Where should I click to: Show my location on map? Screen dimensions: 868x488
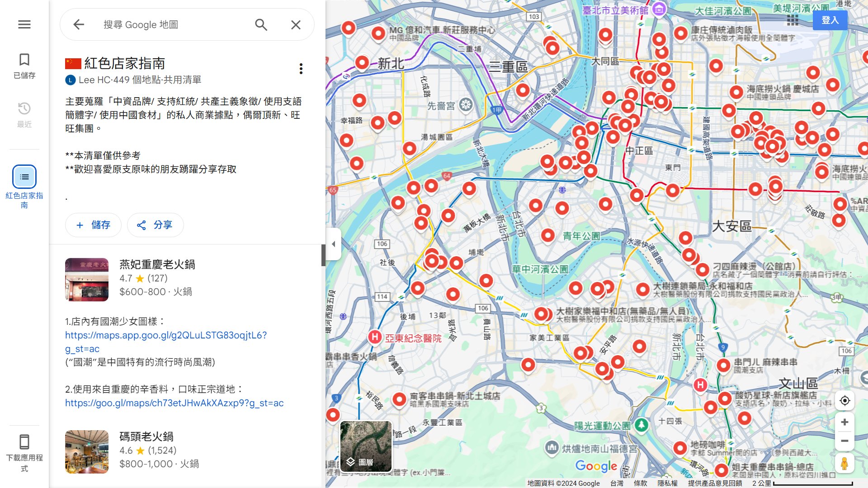(x=844, y=401)
